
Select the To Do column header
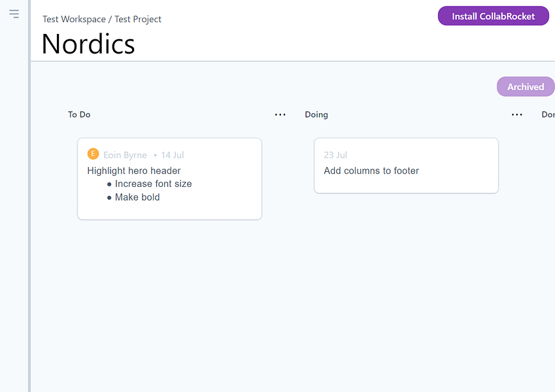tap(79, 115)
